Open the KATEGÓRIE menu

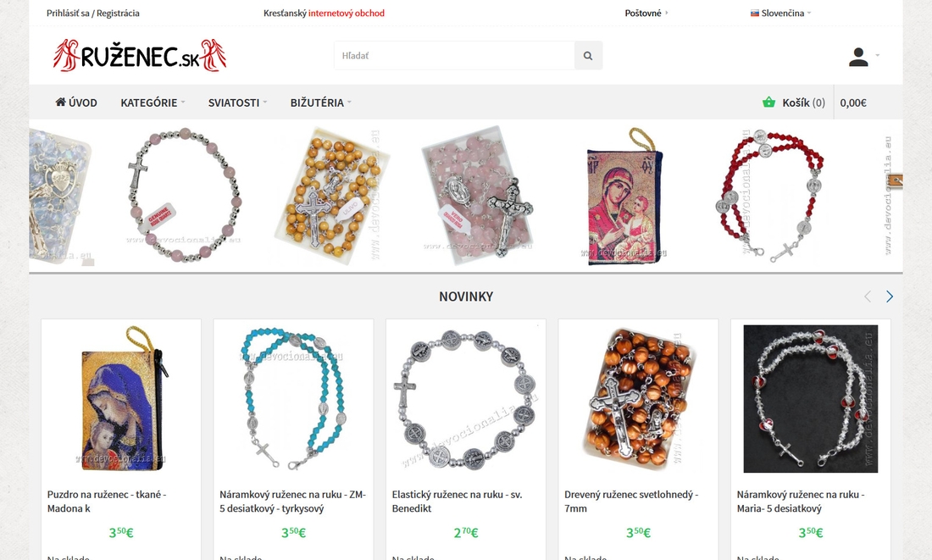(x=153, y=103)
